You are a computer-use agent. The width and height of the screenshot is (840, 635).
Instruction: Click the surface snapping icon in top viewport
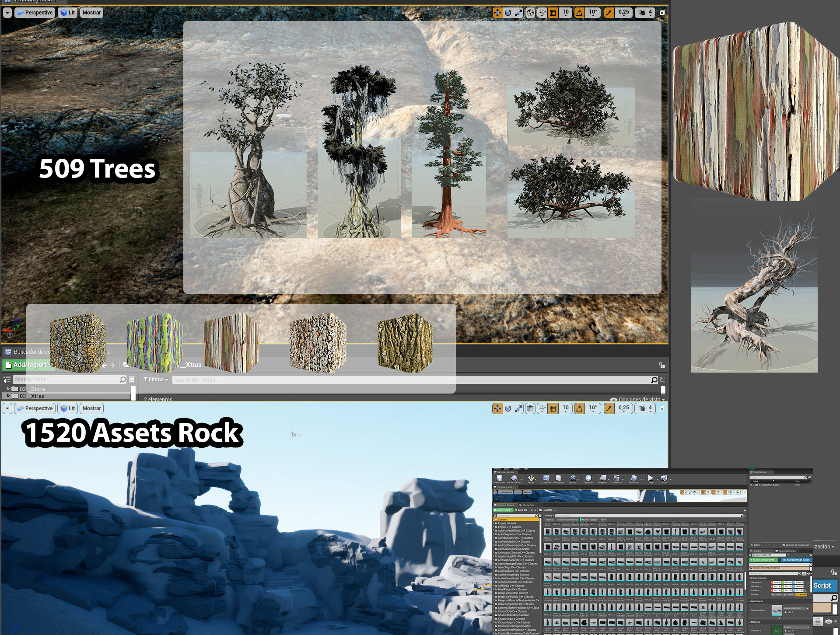point(542,13)
